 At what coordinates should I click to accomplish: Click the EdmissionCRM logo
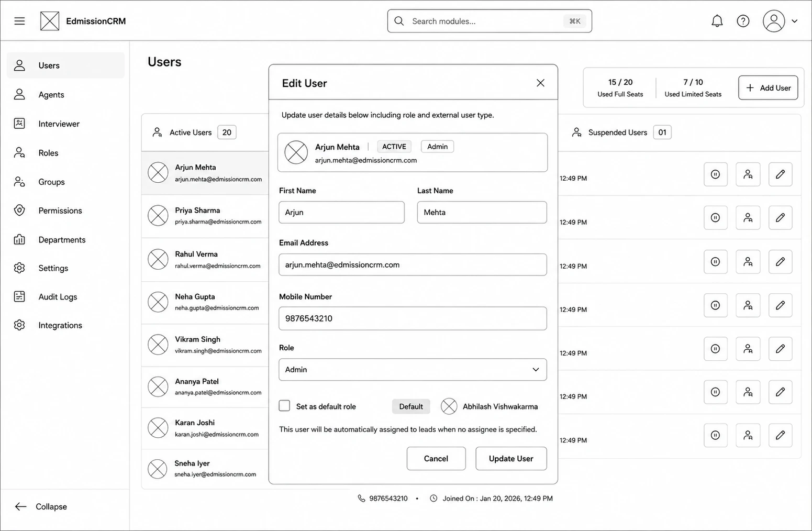pyautogui.click(x=50, y=21)
